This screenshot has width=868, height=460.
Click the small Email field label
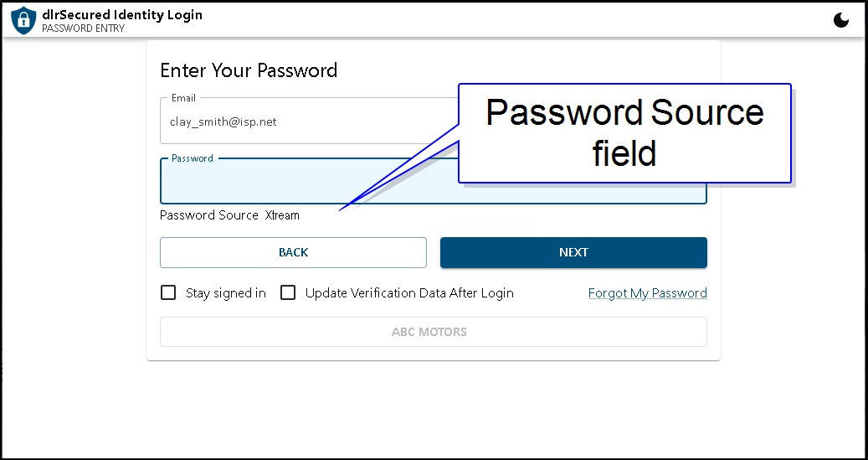(x=183, y=98)
